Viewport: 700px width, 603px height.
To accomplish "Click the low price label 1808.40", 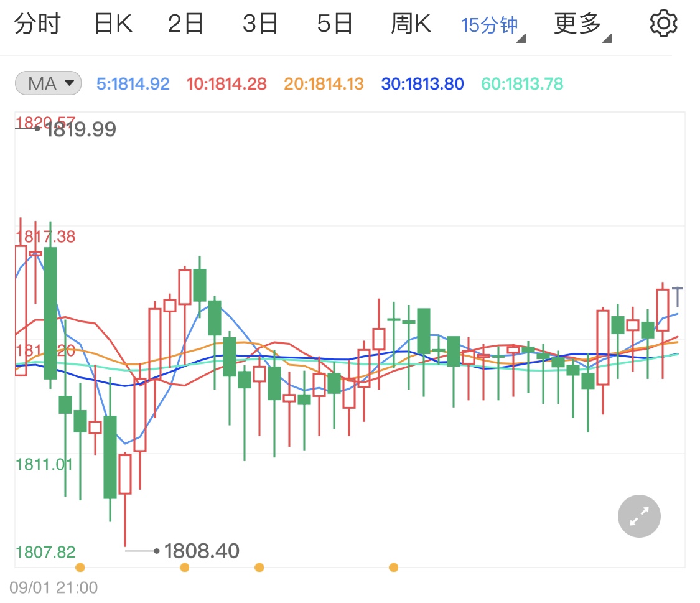I will pyautogui.click(x=202, y=551).
